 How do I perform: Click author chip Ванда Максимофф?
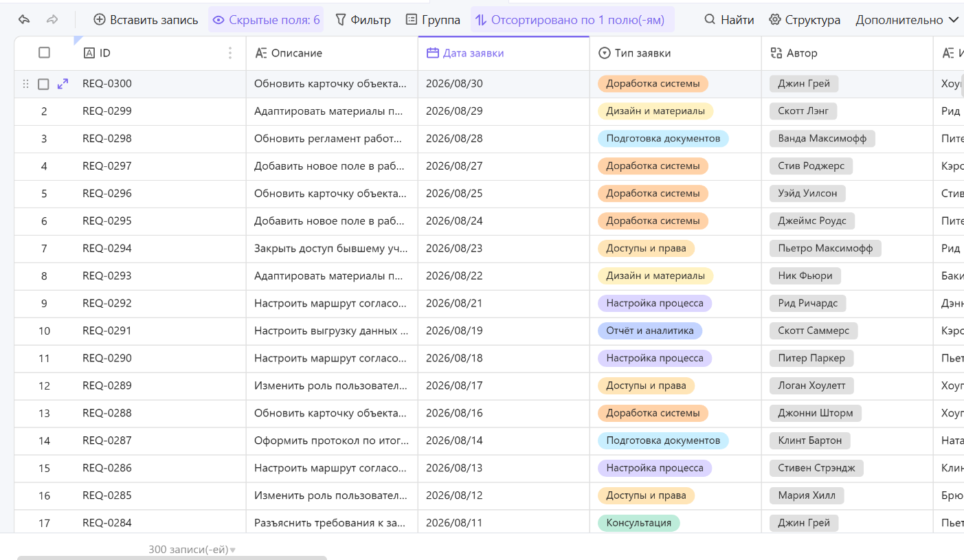(822, 139)
